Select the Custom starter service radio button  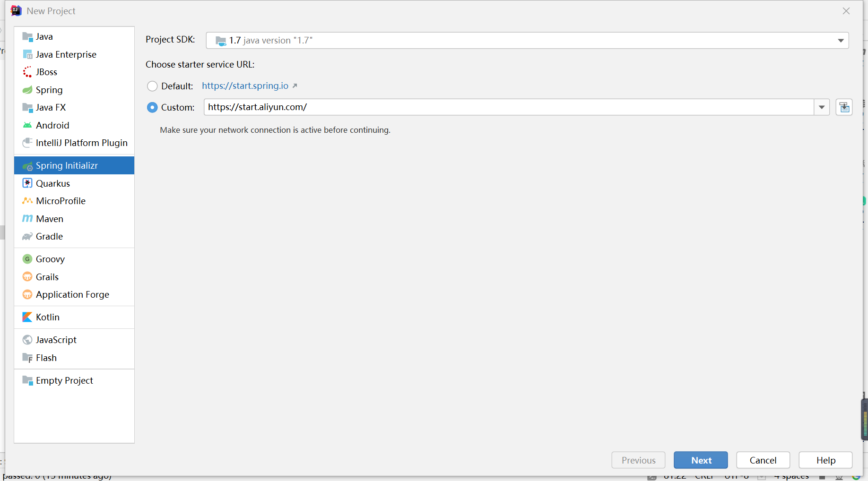pos(152,107)
